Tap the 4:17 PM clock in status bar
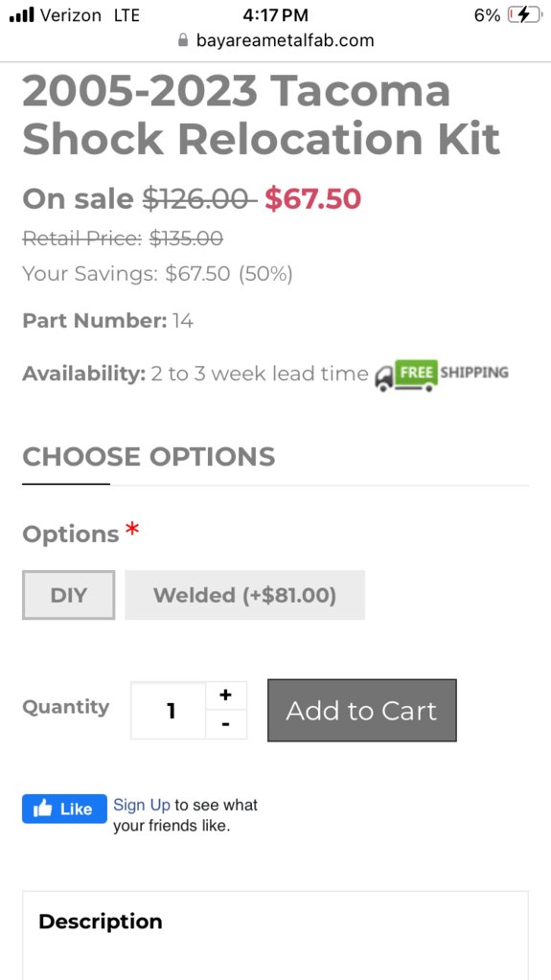 [x=276, y=15]
